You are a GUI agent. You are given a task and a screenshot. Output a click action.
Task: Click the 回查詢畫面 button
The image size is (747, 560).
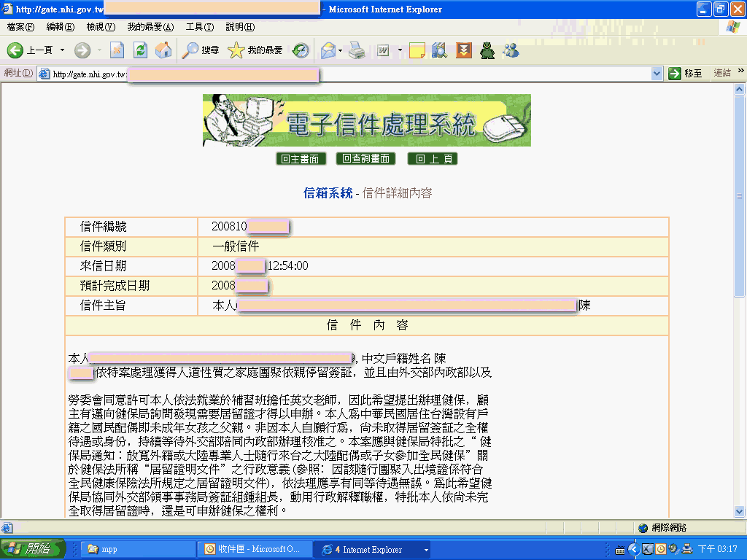(365, 159)
